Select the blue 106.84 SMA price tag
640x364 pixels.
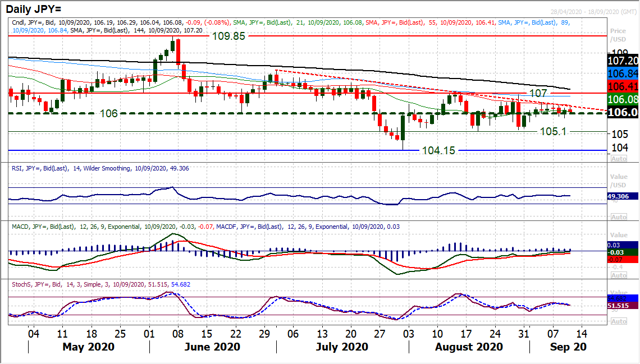(x=624, y=73)
